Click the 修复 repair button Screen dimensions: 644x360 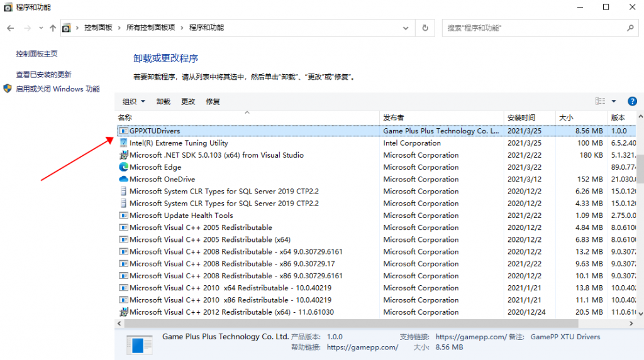[x=213, y=101]
